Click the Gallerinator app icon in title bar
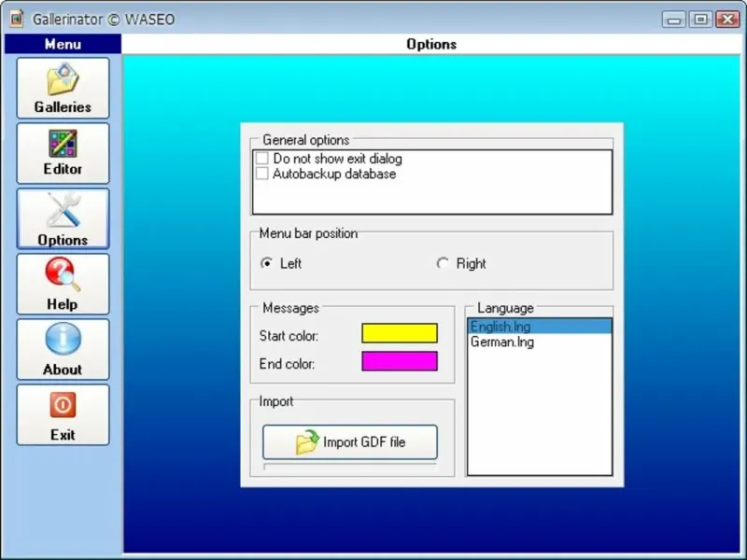Image resolution: width=747 pixels, height=560 pixels. click(17, 19)
